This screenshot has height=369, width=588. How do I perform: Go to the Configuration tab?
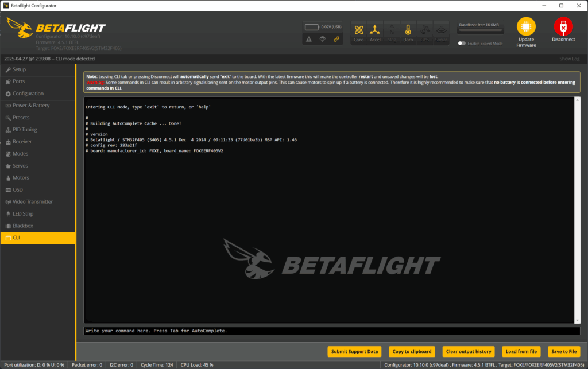pyautogui.click(x=37, y=94)
